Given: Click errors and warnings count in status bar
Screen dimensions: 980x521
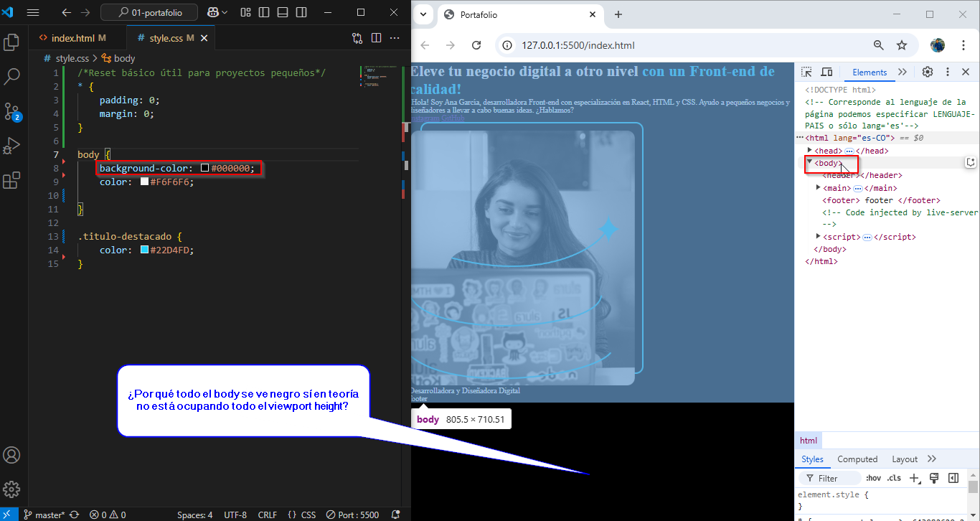Looking at the screenshot, I should coord(108,515).
